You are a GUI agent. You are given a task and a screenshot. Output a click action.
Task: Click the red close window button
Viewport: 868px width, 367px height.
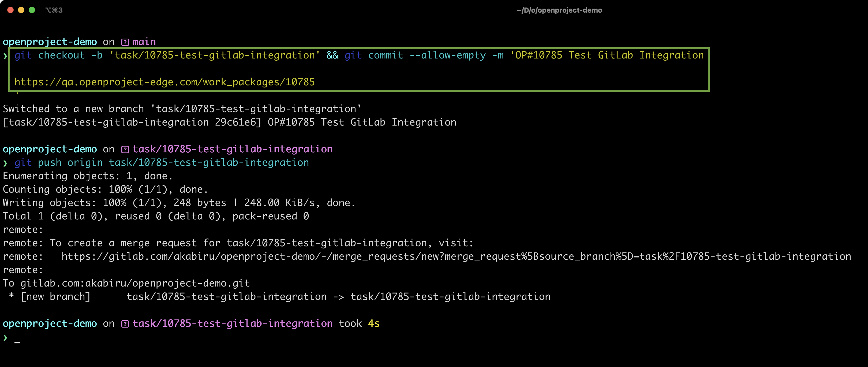click(x=10, y=10)
